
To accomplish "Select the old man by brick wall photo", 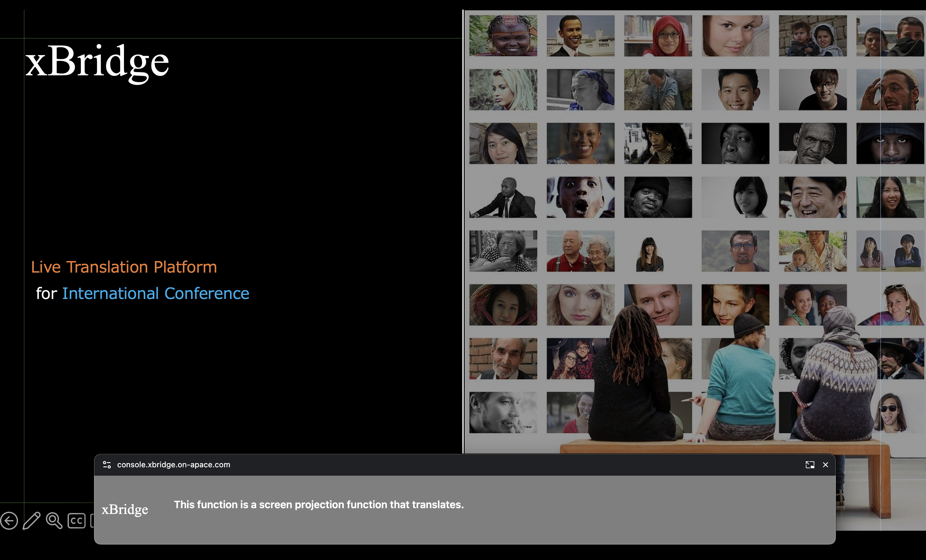I will click(503, 359).
